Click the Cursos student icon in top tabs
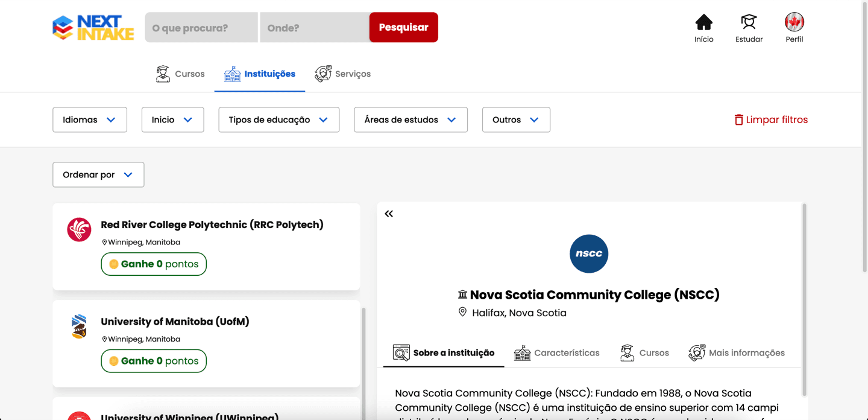Viewport: 868px width, 420px height. pos(163,74)
